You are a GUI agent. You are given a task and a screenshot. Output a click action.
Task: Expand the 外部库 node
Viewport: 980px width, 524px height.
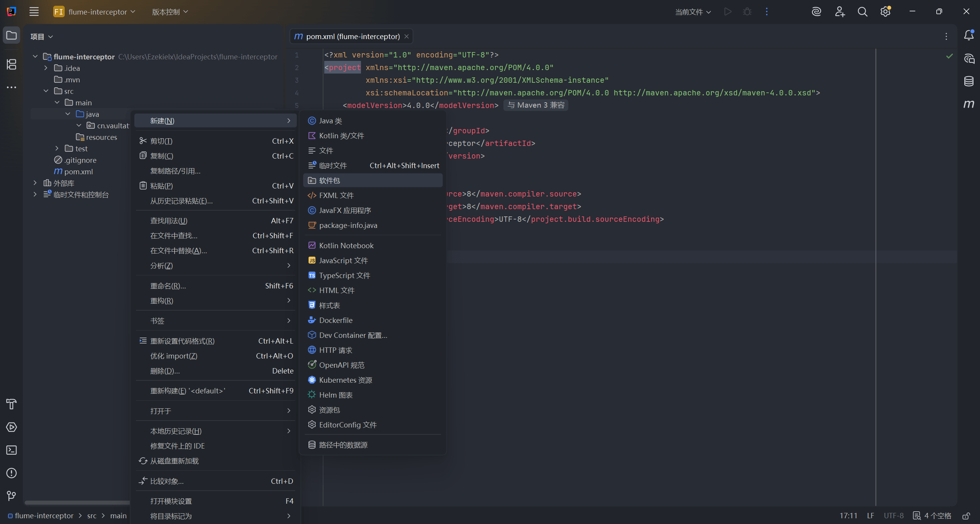point(35,183)
